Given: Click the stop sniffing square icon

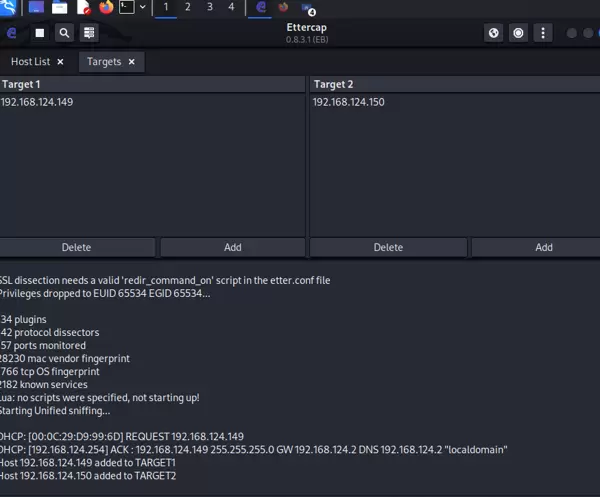Looking at the screenshot, I should coord(40,33).
